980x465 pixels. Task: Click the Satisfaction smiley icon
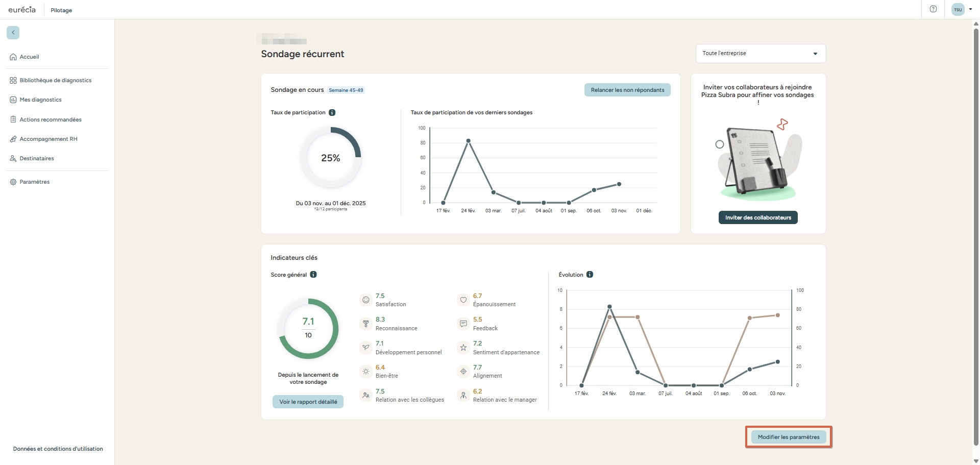[x=365, y=300]
